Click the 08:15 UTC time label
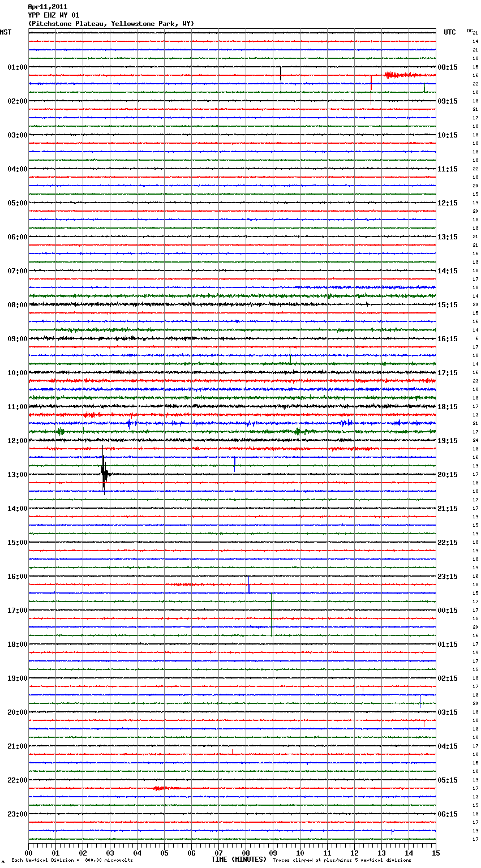 click(448, 67)
